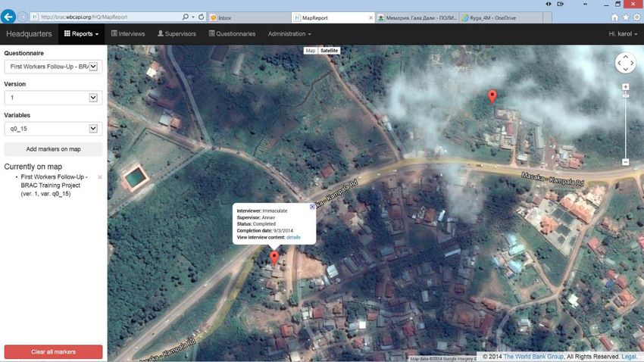Click the 'Status: Completed' text in popup

tap(256, 224)
